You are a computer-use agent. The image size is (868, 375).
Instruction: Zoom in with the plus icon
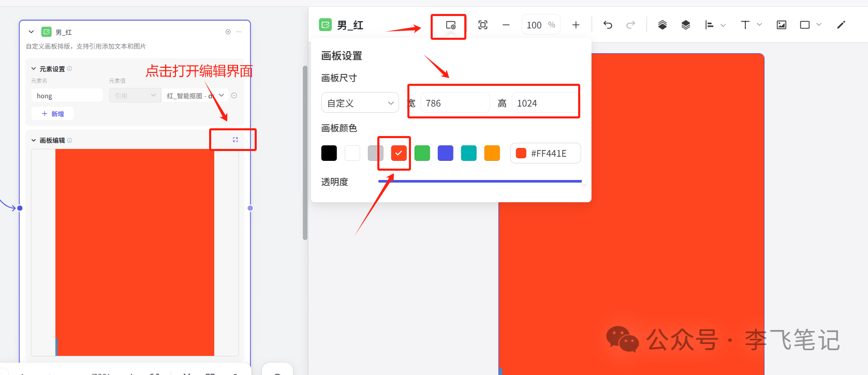(576, 25)
